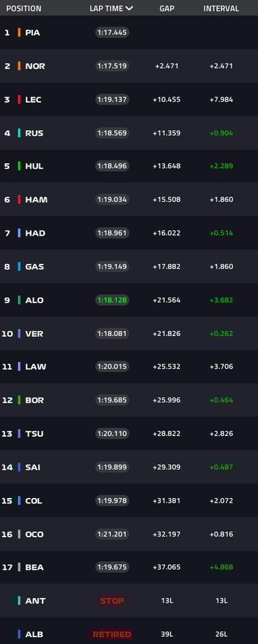The image size is (258, 644).
Task: Click LEC's gap value +10.455
Action: 166,99
